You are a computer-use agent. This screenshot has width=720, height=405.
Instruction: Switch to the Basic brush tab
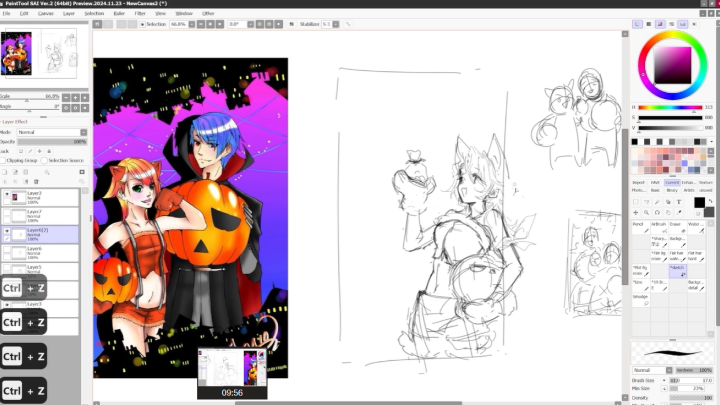pos(655,190)
